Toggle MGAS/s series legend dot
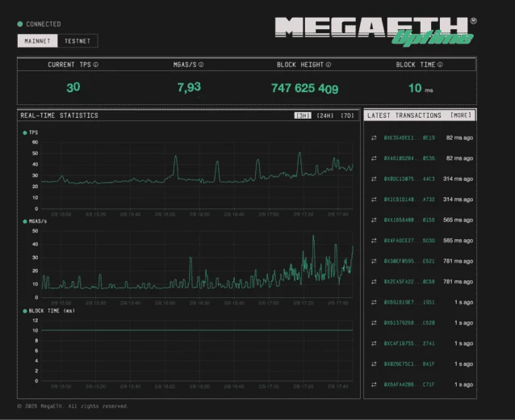 [24, 220]
